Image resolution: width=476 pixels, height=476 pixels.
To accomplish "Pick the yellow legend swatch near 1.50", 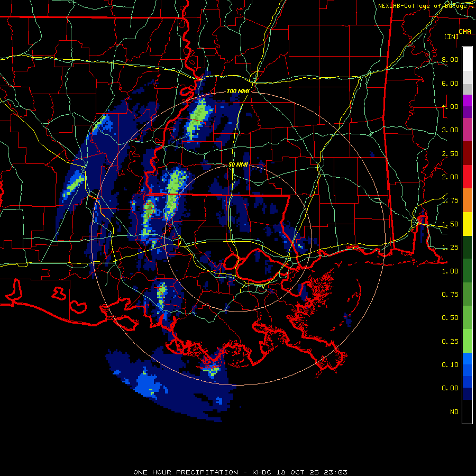I will (x=467, y=224).
